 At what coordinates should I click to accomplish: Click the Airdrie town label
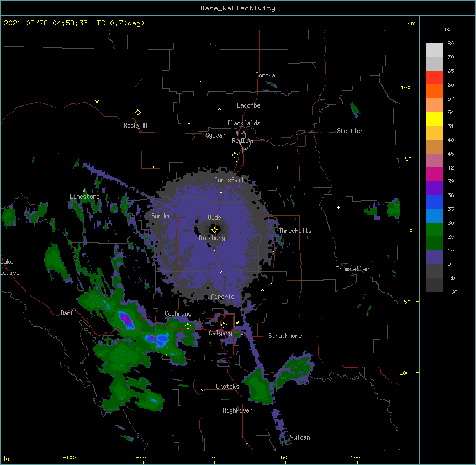coord(223,297)
